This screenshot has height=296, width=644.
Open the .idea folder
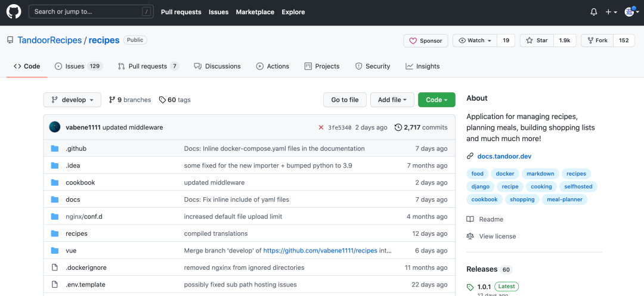(73, 166)
